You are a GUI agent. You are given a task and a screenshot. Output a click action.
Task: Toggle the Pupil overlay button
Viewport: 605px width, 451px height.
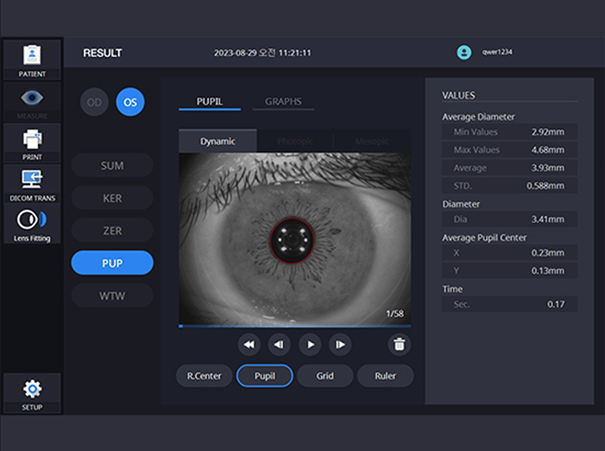(x=265, y=375)
